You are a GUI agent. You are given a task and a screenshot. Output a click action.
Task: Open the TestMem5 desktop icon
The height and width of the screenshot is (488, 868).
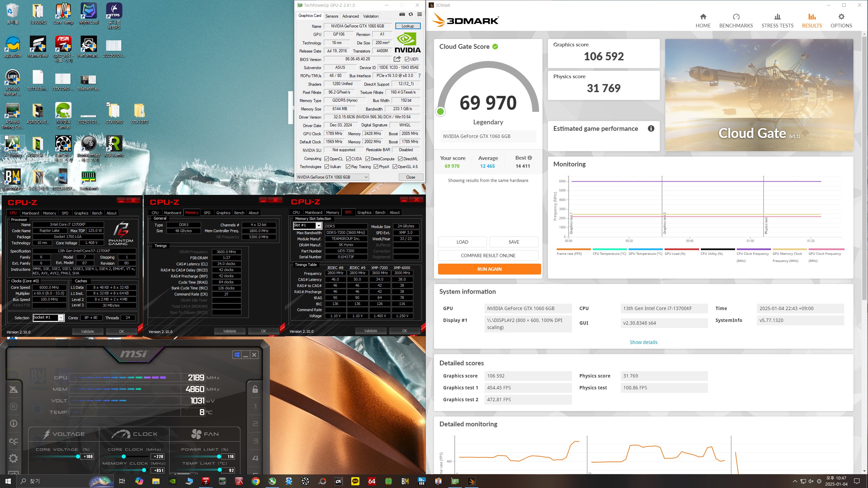(88, 180)
